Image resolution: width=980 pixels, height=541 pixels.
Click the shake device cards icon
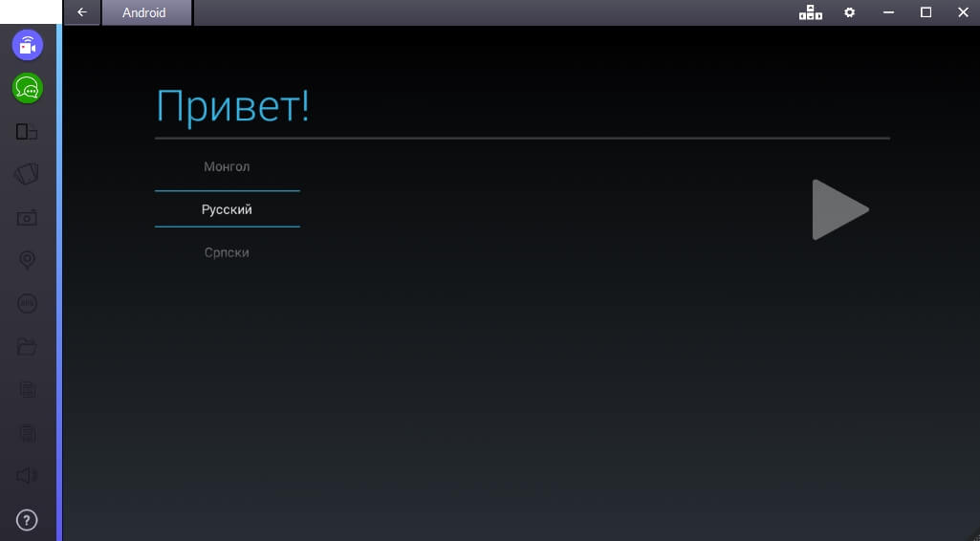(x=27, y=175)
